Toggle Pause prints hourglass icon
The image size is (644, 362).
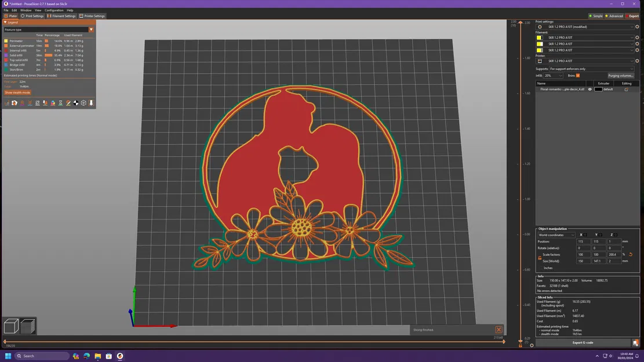[x=60, y=103]
